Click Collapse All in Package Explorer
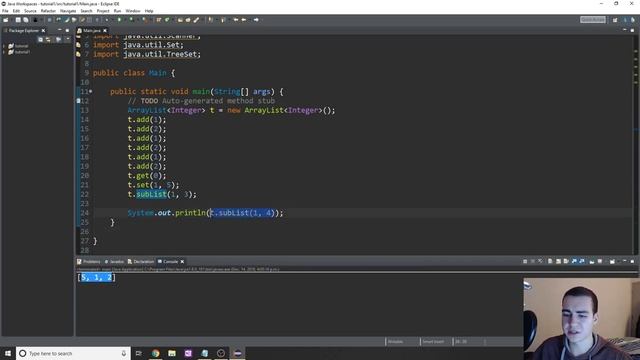 [40, 40]
